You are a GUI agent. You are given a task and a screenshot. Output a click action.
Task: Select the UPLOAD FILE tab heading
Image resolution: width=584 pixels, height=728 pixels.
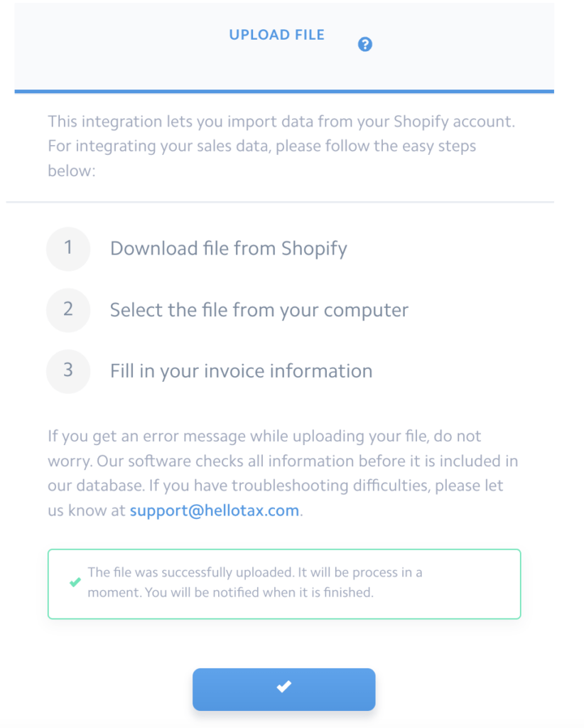point(277,35)
